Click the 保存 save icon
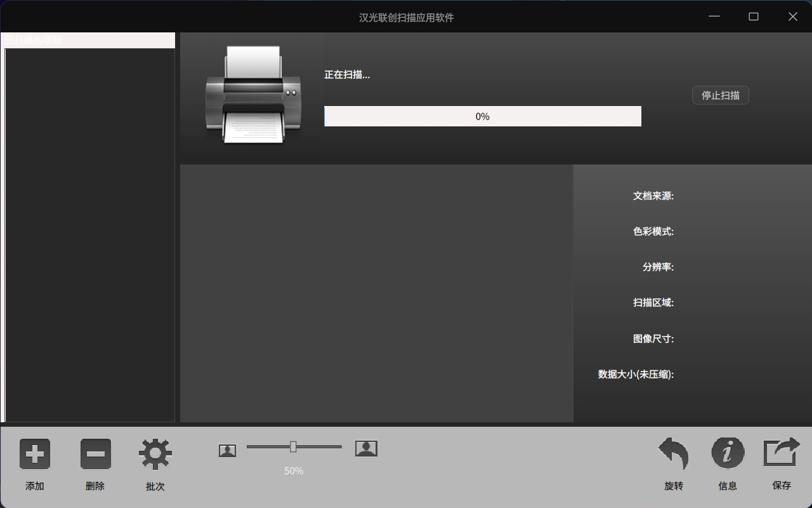The width and height of the screenshot is (812, 508). pyautogui.click(x=782, y=453)
